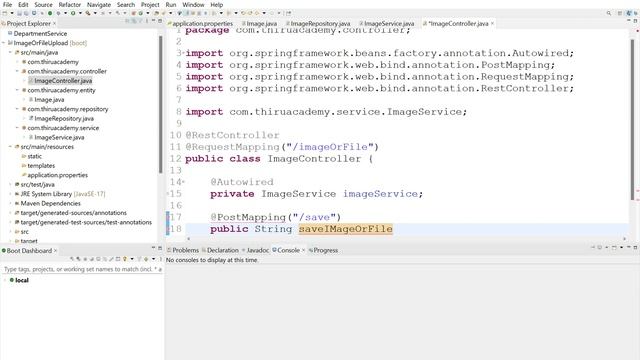Maximize the Boot Dashboard view
The width and height of the screenshot is (640, 360).
(x=160, y=248)
